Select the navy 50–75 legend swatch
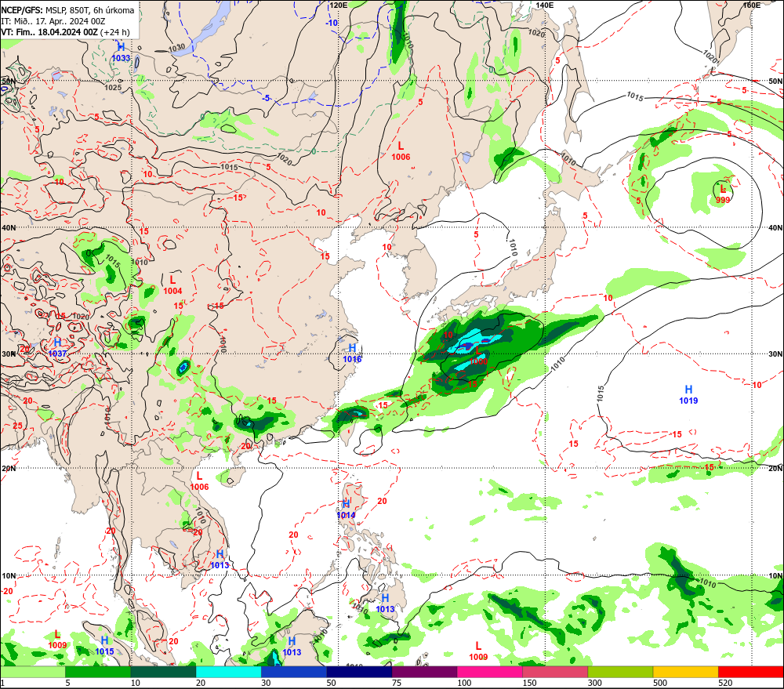The width and height of the screenshot is (784, 689). click(x=359, y=672)
